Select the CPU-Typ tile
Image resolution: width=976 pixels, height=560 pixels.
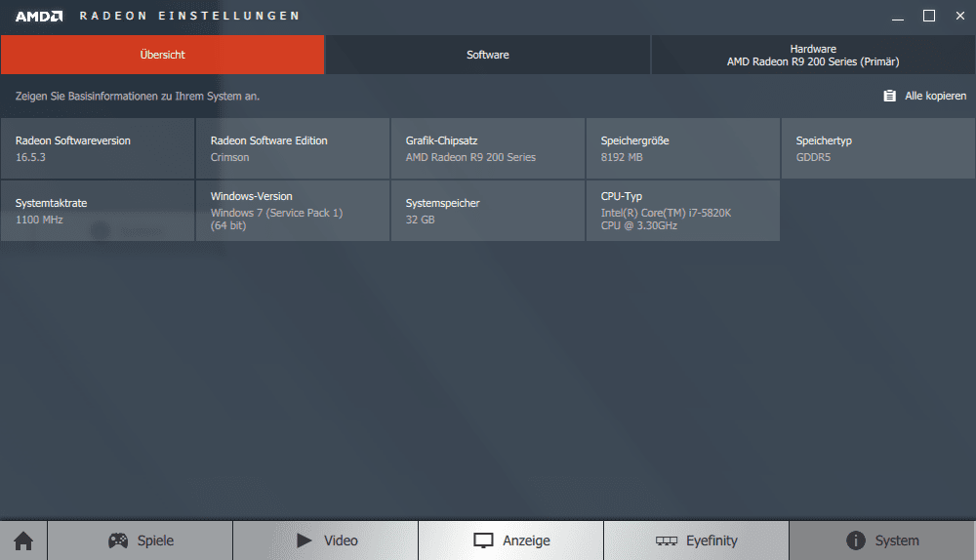[x=683, y=211]
